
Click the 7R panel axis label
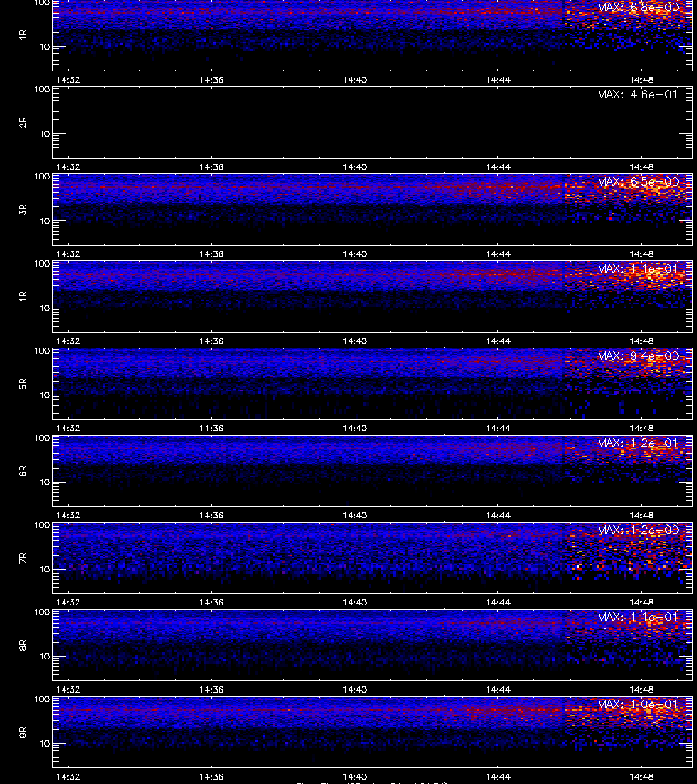(23, 558)
